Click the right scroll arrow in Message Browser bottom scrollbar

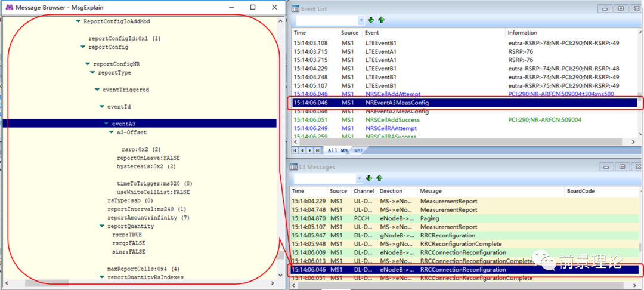pos(273,283)
